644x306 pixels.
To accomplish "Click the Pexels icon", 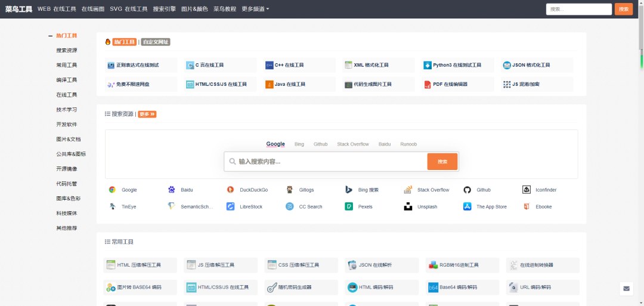I will click(x=349, y=206).
